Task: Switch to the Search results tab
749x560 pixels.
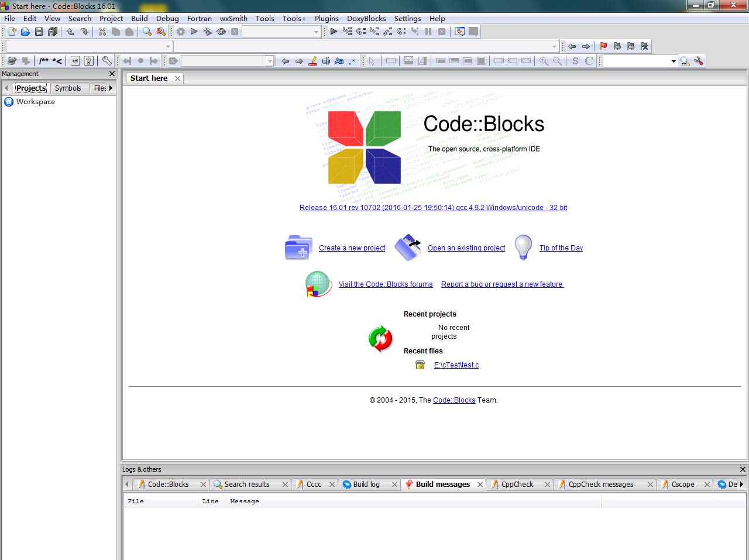Action: 247,485
